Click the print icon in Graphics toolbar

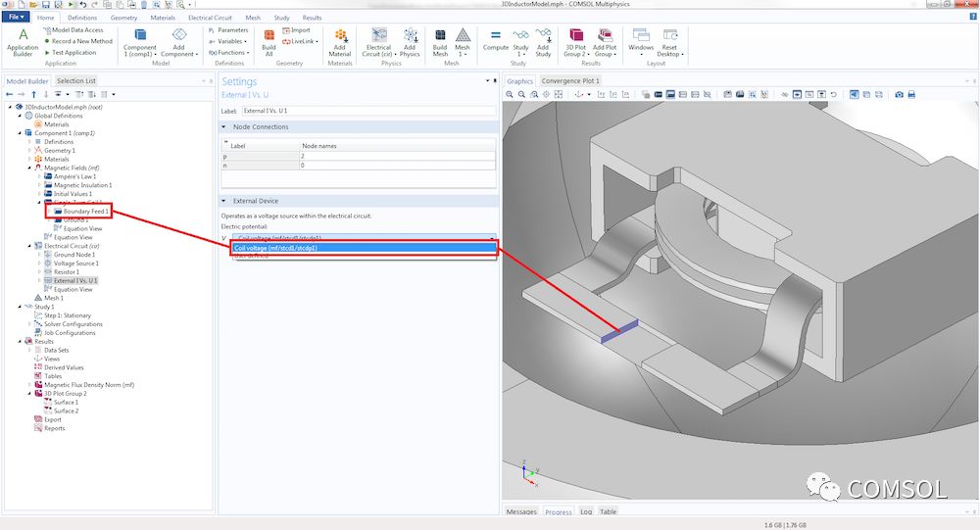click(911, 95)
